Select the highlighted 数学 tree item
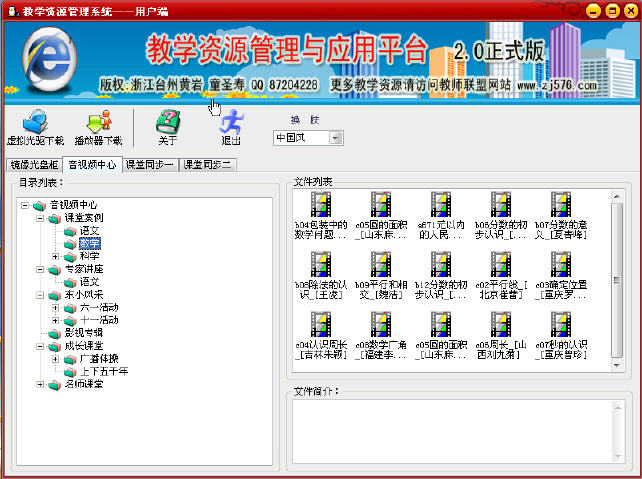Screen dimensions: 642x479 [x=90, y=244]
